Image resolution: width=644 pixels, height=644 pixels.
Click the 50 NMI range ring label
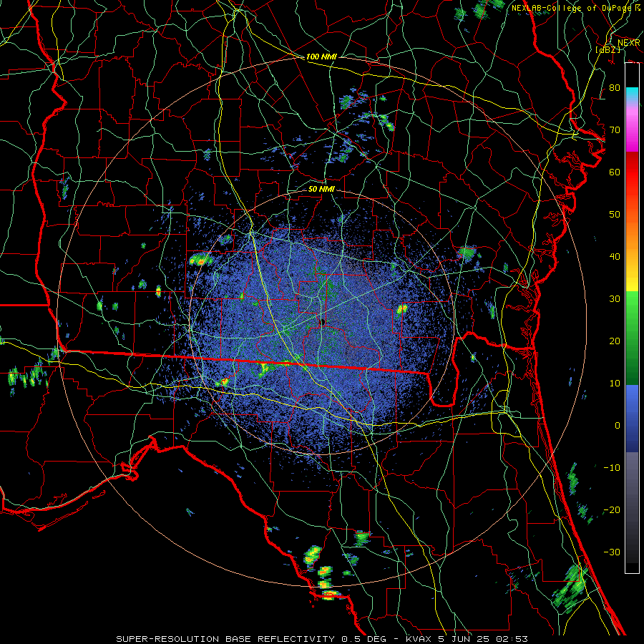[321, 189]
